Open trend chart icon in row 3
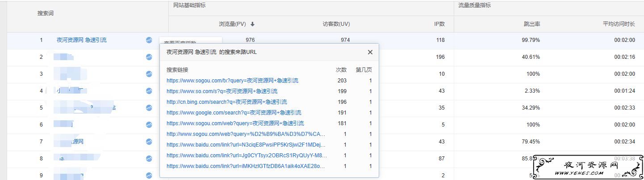This screenshot has height=180, width=644. coord(149,74)
